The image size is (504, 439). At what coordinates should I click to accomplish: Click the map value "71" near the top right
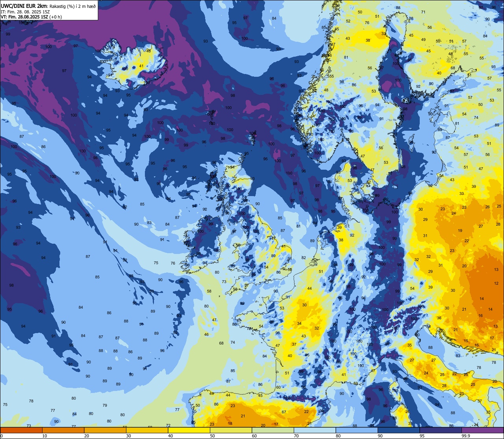[x=423, y=12]
